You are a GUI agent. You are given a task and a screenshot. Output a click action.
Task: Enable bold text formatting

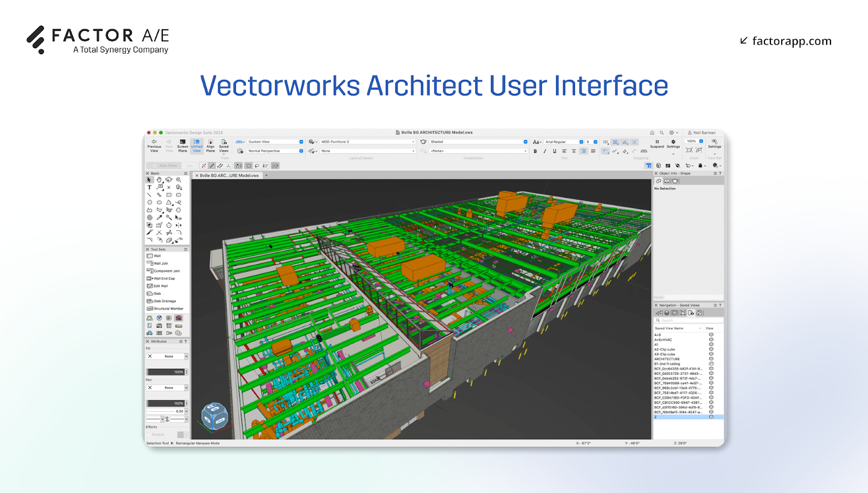tap(536, 151)
